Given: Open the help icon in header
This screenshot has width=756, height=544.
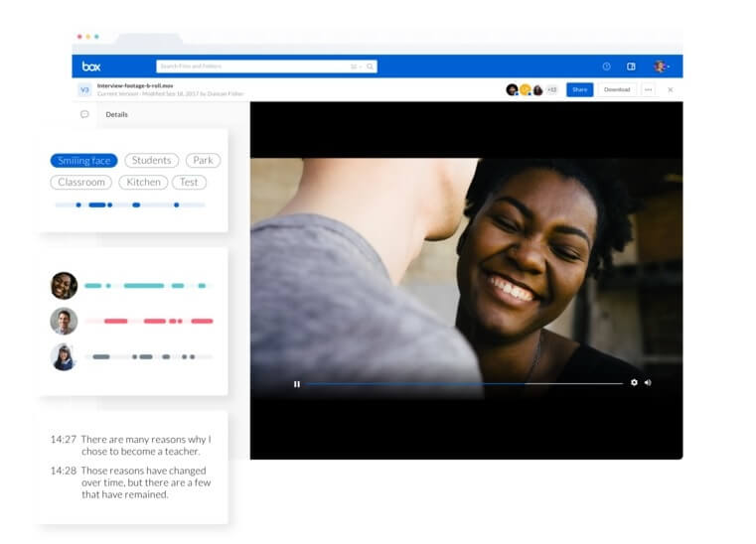Looking at the screenshot, I should [606, 67].
